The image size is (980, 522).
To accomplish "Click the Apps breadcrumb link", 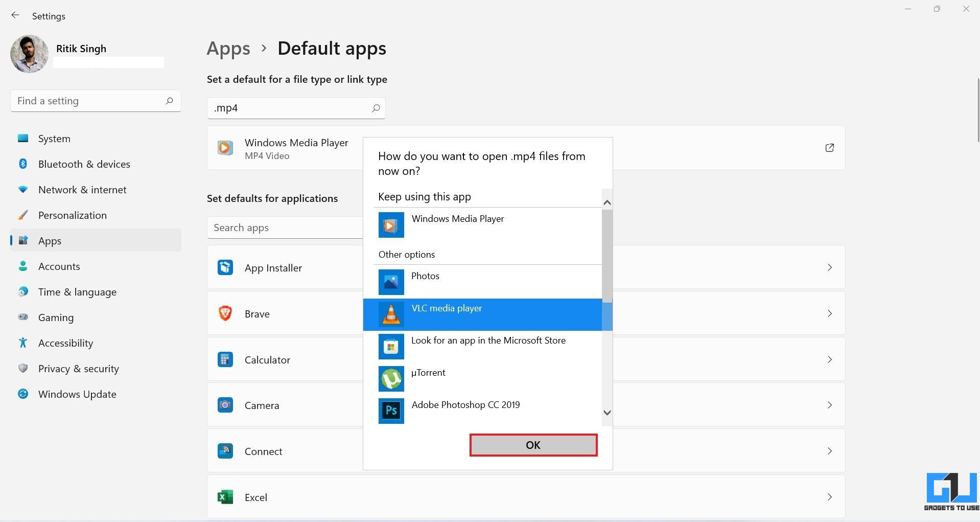I will [x=228, y=48].
